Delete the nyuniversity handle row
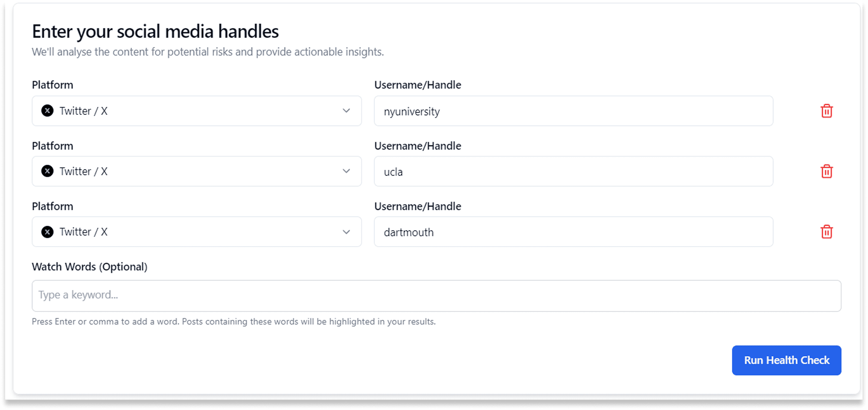The height and width of the screenshot is (410, 868). tap(827, 111)
